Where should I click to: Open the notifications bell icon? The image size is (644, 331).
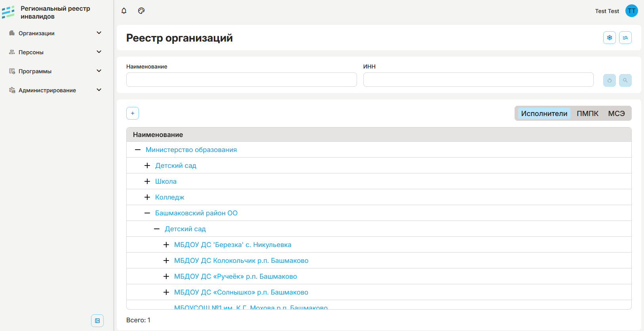click(x=124, y=11)
